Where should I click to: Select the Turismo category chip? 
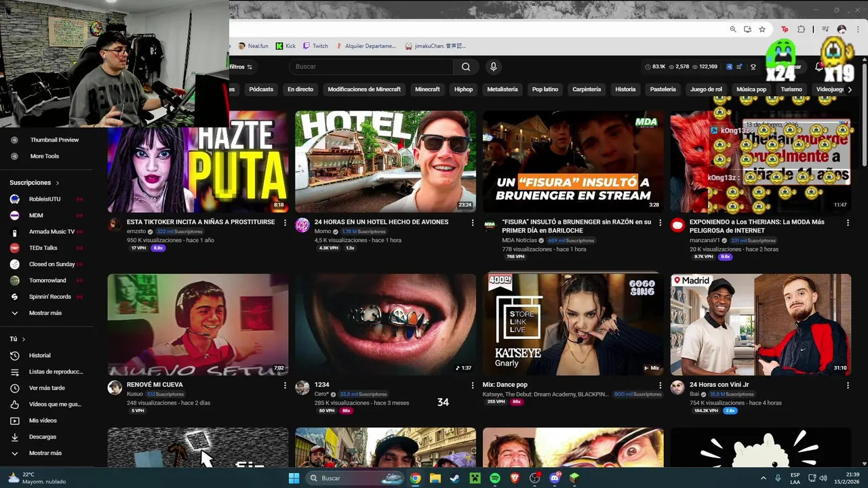[791, 89]
